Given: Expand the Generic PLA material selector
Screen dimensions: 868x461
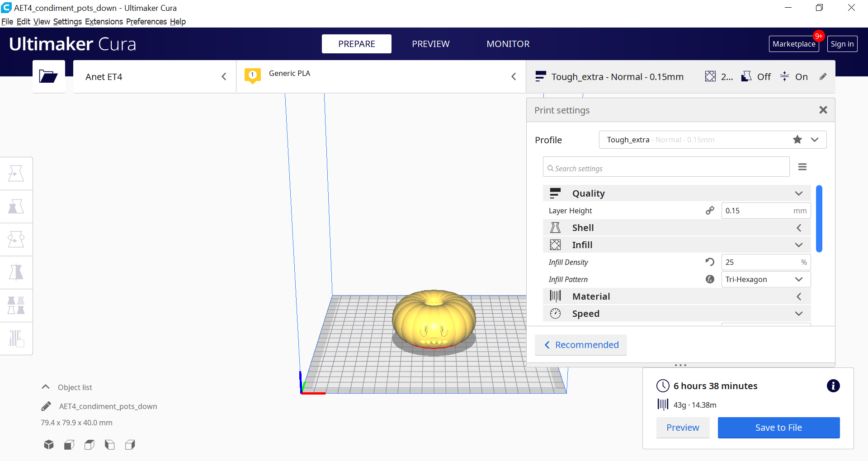Looking at the screenshot, I should (x=381, y=77).
